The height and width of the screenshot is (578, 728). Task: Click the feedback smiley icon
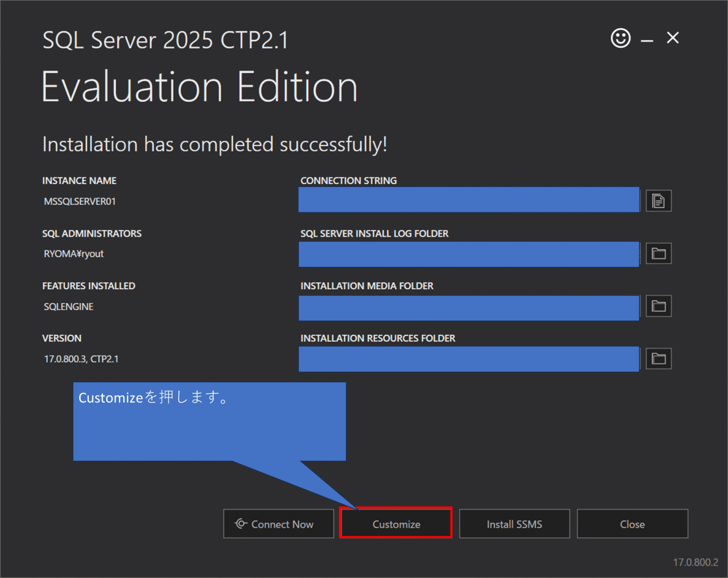(x=620, y=38)
